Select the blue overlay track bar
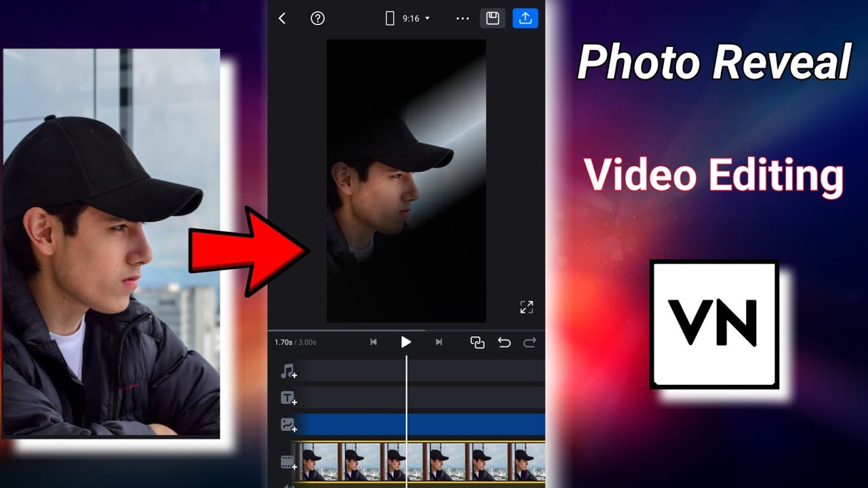This screenshot has height=488, width=868. [420, 424]
